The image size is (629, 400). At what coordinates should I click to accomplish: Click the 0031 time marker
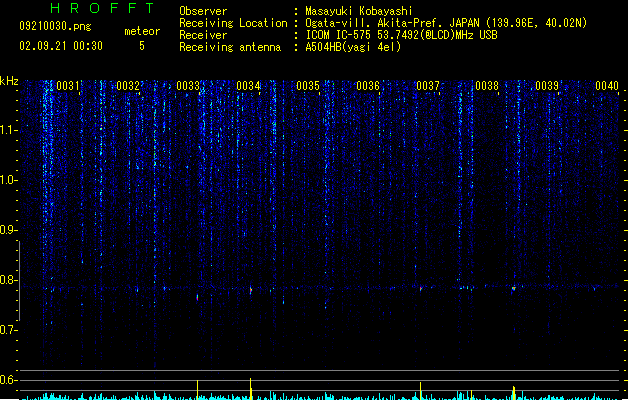tap(68, 86)
